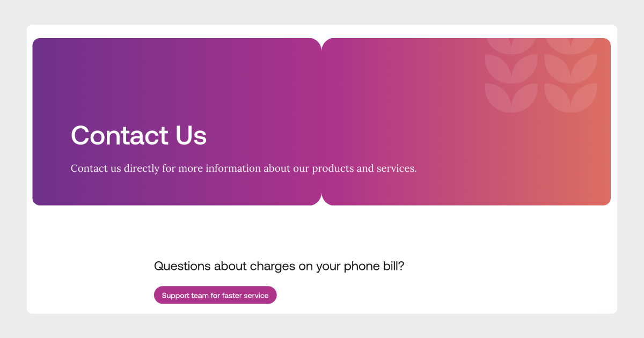The width and height of the screenshot is (644, 338).
Task: Click the purple left half of the banner
Action: (x=177, y=86)
